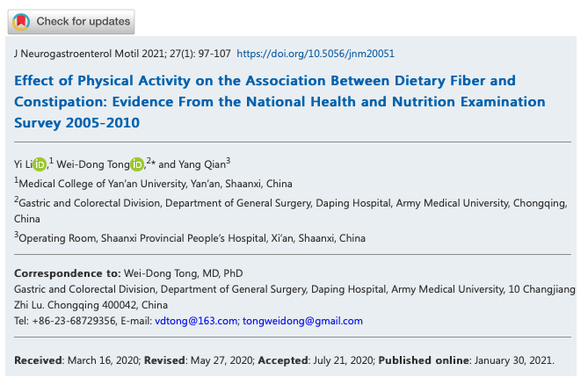Image resolution: width=588 pixels, height=385 pixels.
Task: Click the telephone number +86-23-68729356
Action: tap(74, 321)
